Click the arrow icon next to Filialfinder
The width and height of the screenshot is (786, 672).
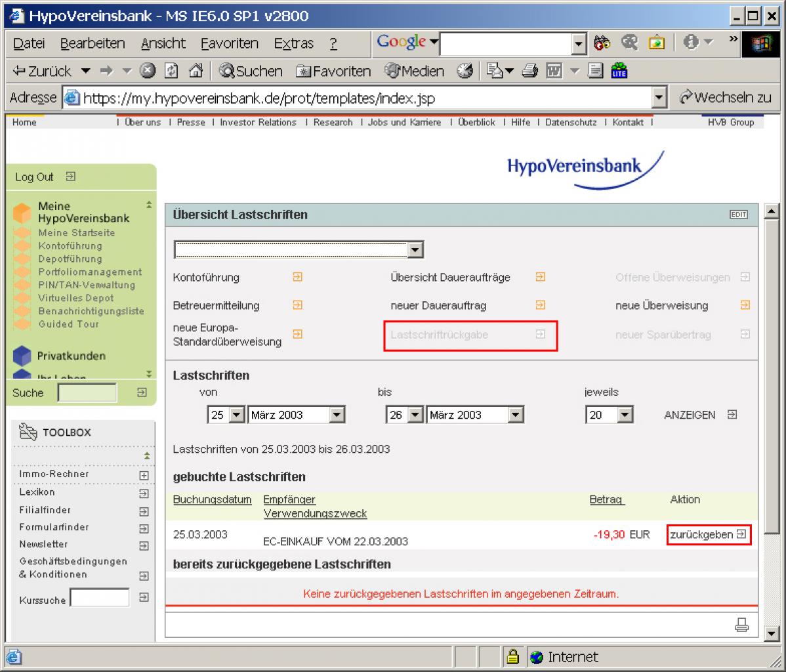coord(144,511)
